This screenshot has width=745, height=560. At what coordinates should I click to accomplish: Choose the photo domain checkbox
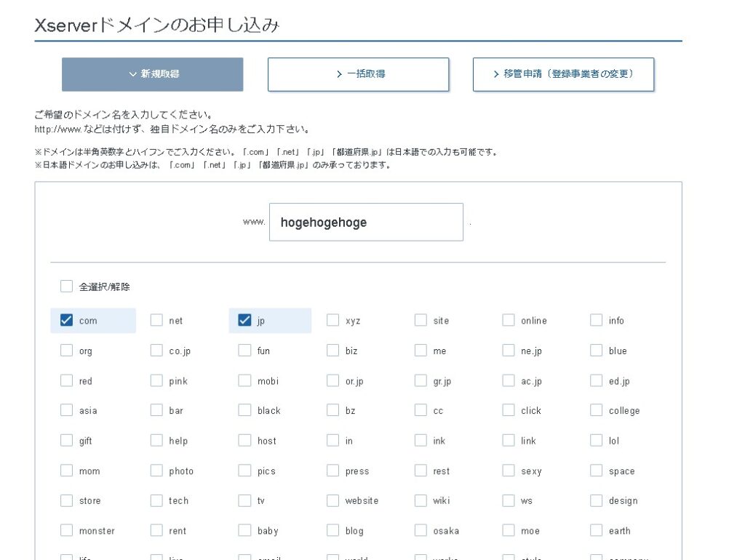coord(156,471)
